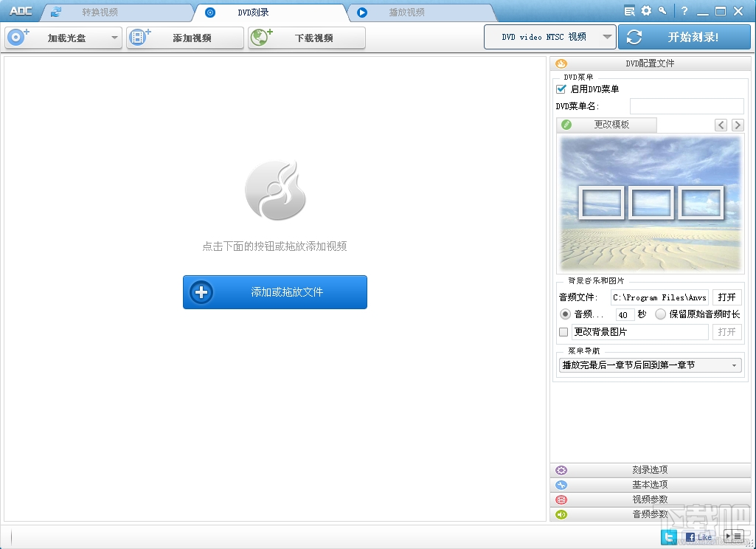Click the next template arrow beside 更改模板
Viewport: 756px width, 549px height.
[738, 125]
